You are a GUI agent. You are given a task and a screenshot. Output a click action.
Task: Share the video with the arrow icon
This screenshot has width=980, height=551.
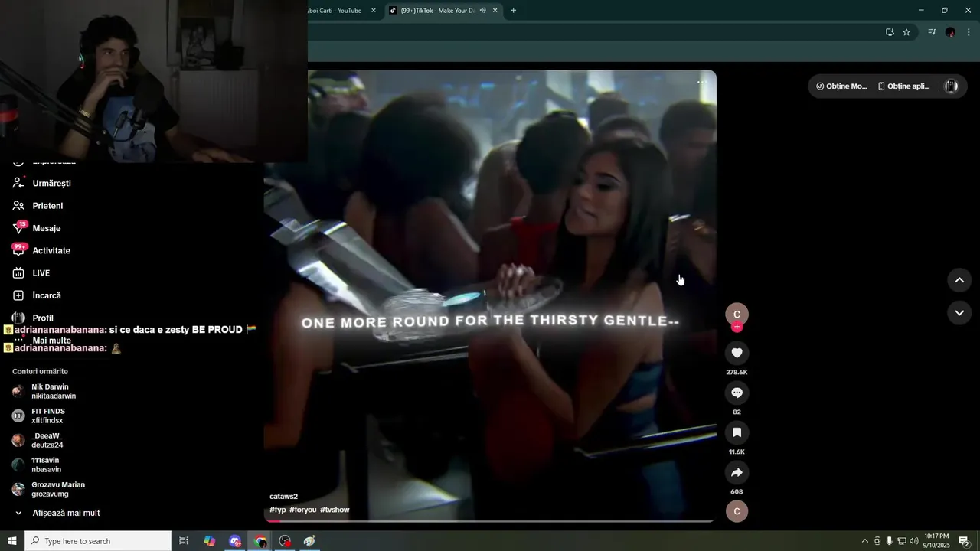click(737, 472)
